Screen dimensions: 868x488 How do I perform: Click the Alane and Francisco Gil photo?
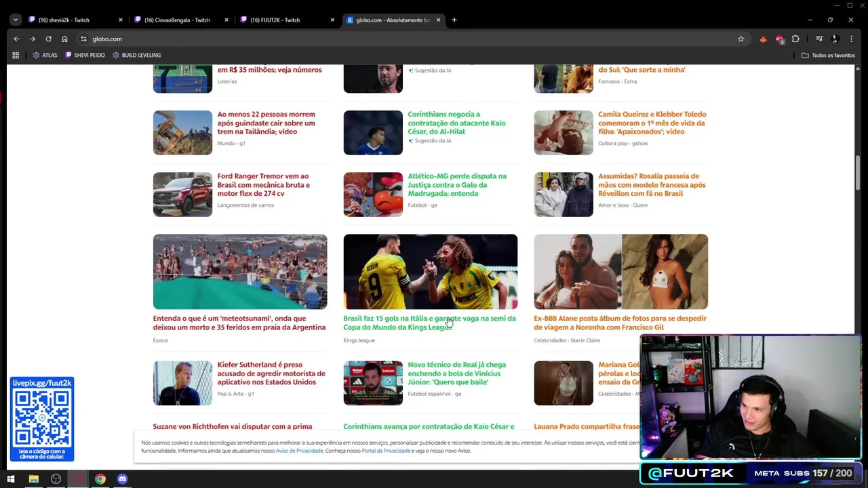pos(620,271)
